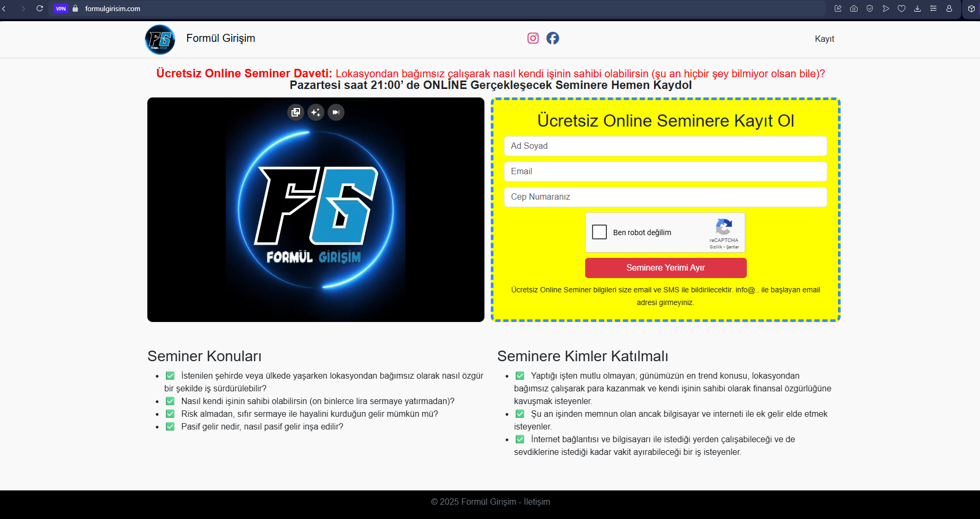Viewport: 980px width, 519px height.
Task: Open browser downloads icon
Action: (917, 8)
